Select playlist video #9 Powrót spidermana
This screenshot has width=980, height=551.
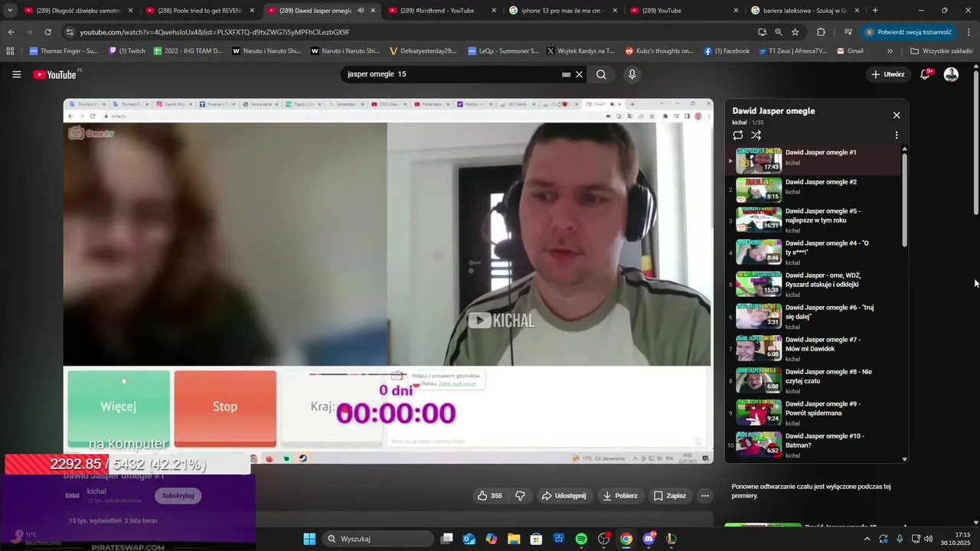(x=815, y=412)
